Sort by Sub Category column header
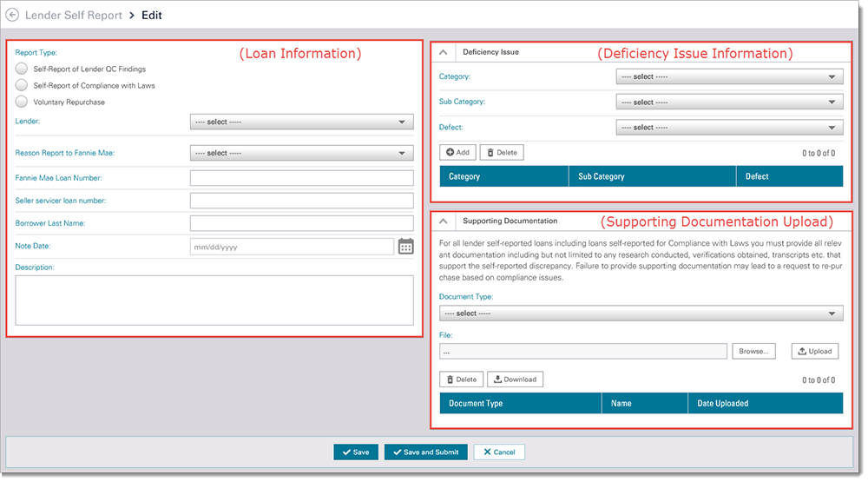The height and width of the screenshot is (482, 868). click(x=653, y=176)
